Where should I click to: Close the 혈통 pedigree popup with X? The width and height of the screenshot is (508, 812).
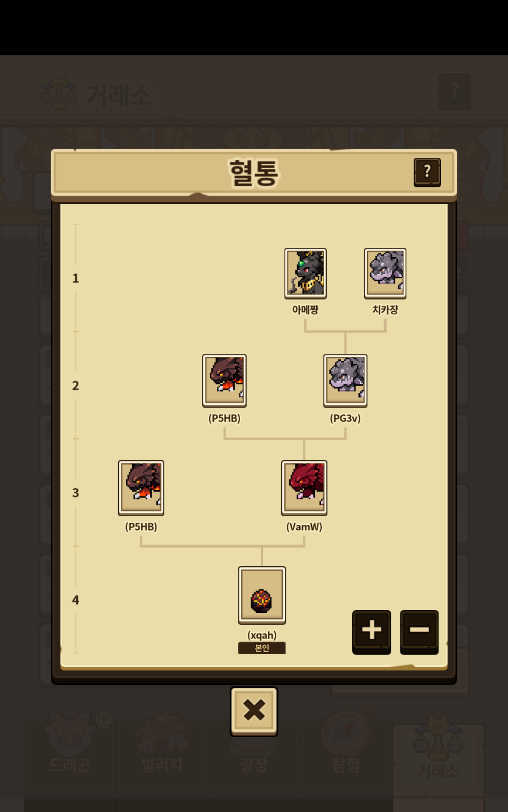point(254,711)
